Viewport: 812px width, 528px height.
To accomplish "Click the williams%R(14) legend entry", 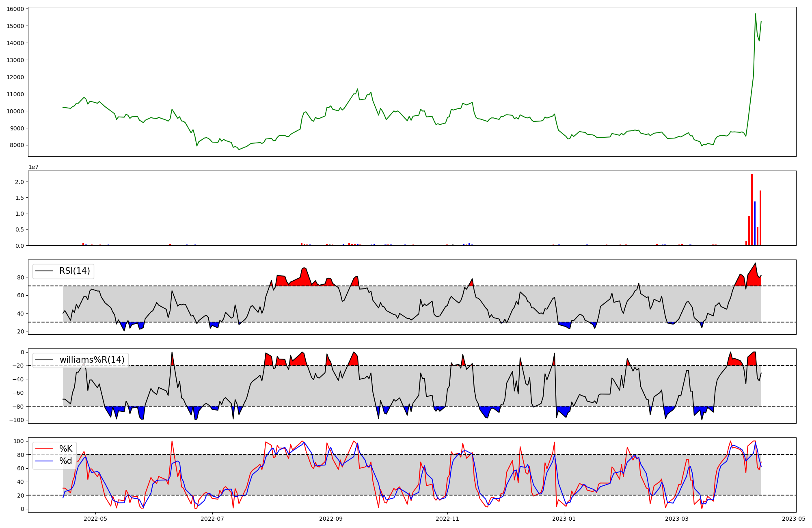I will point(92,360).
